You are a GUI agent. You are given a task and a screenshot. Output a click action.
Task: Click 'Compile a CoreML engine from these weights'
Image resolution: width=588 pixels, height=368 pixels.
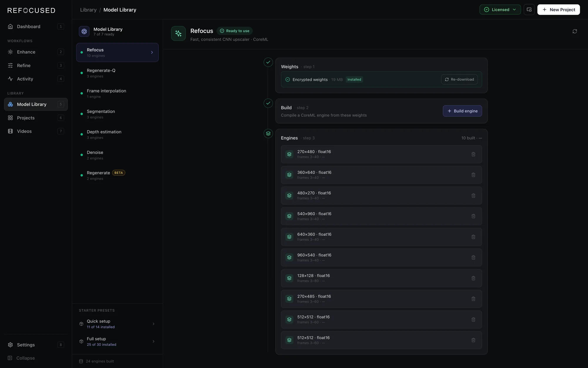click(324, 115)
